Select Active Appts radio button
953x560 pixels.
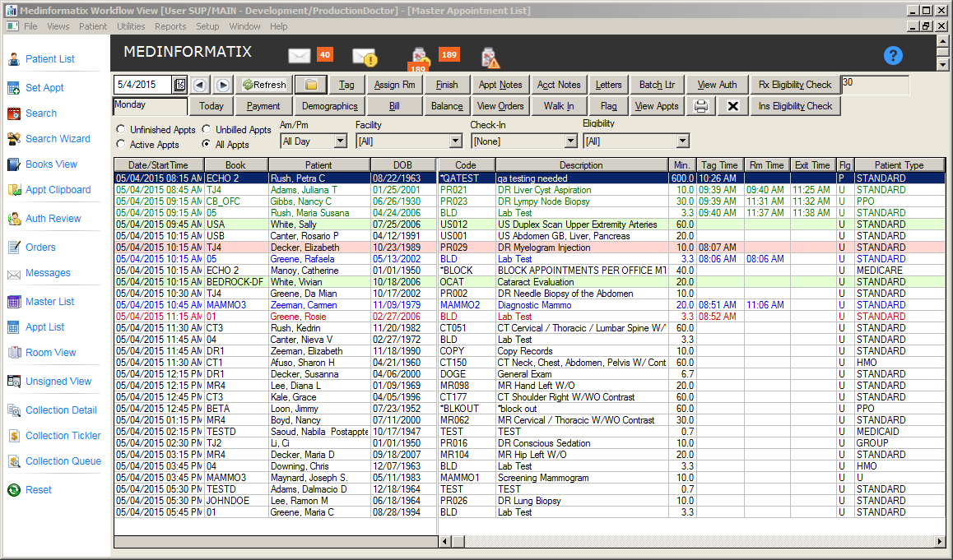pos(121,145)
